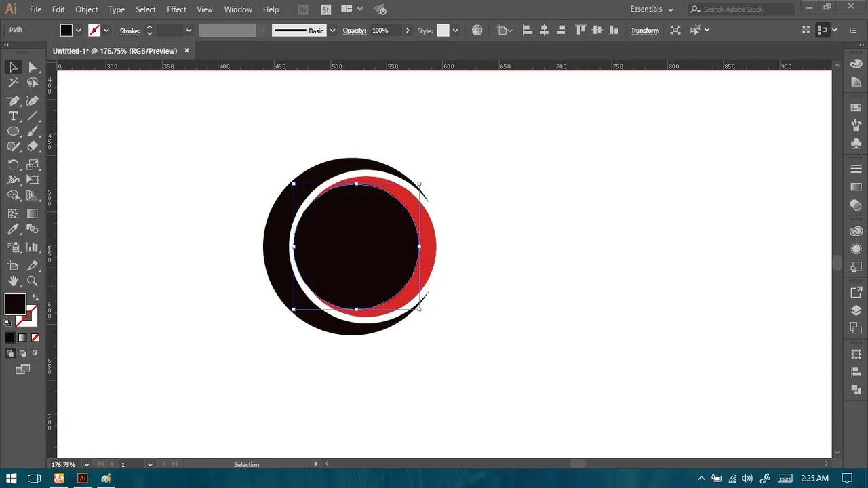Swap fill and stroke colors
Screen dimensions: 868x488
(x=35, y=298)
